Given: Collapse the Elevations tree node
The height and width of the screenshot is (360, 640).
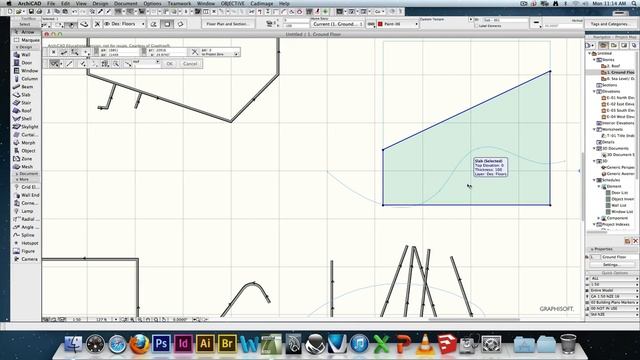Looking at the screenshot, I should [x=594, y=92].
